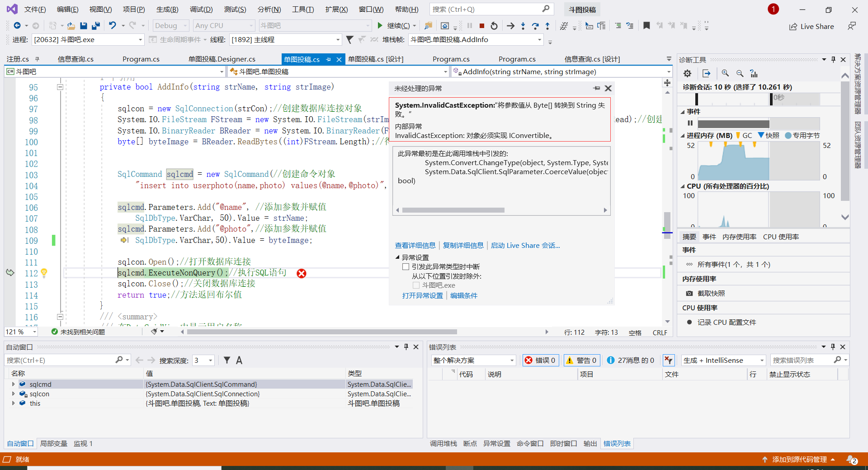The image size is (868, 470).
Task: Click Navigate Backward icon
Action: click(17, 26)
